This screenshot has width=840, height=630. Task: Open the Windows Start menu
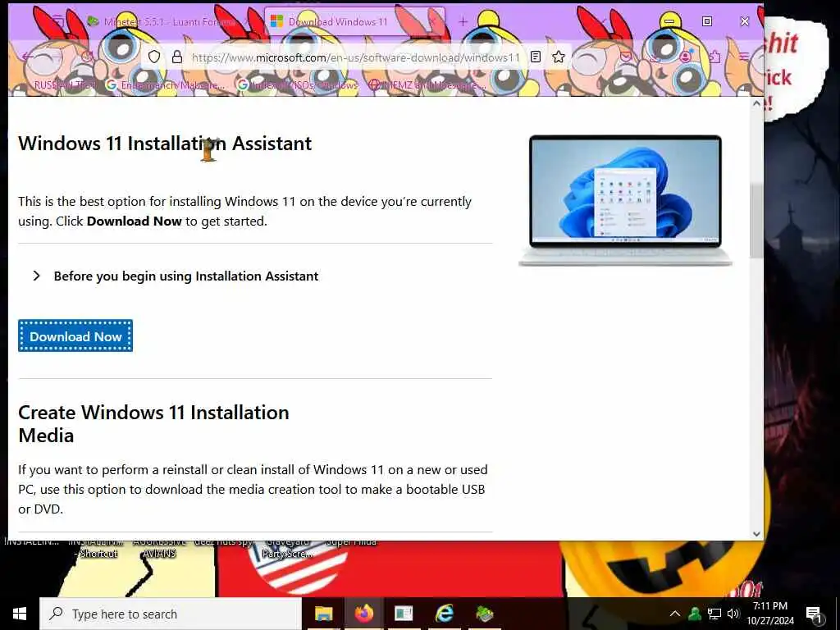(20, 614)
